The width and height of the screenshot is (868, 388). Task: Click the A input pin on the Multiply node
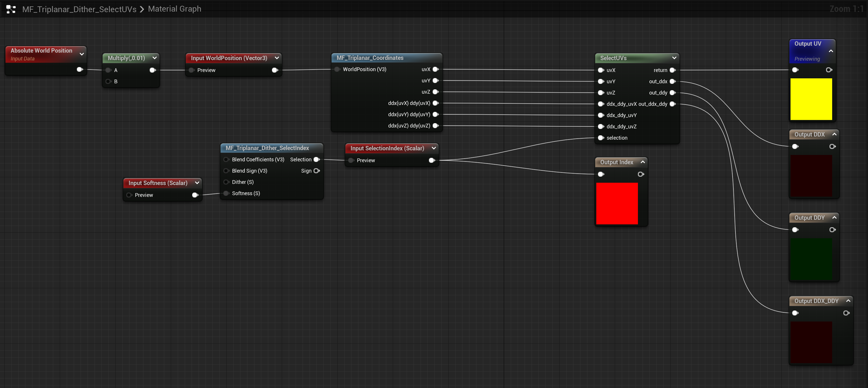coord(108,70)
